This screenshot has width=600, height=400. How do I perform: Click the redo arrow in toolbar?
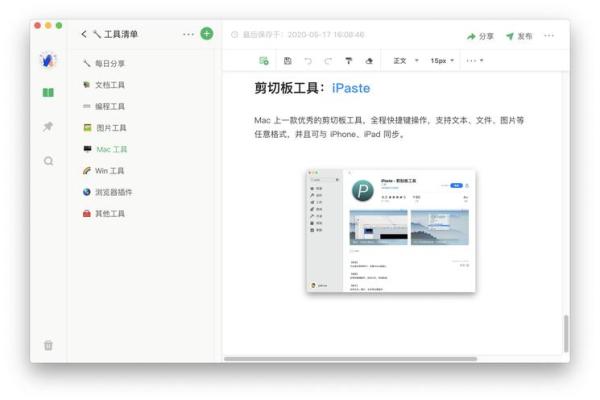327,61
